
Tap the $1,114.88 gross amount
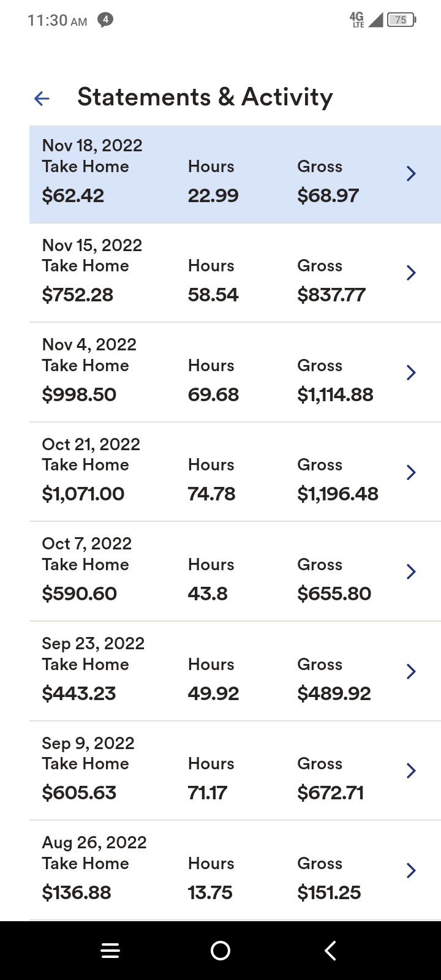click(x=335, y=395)
